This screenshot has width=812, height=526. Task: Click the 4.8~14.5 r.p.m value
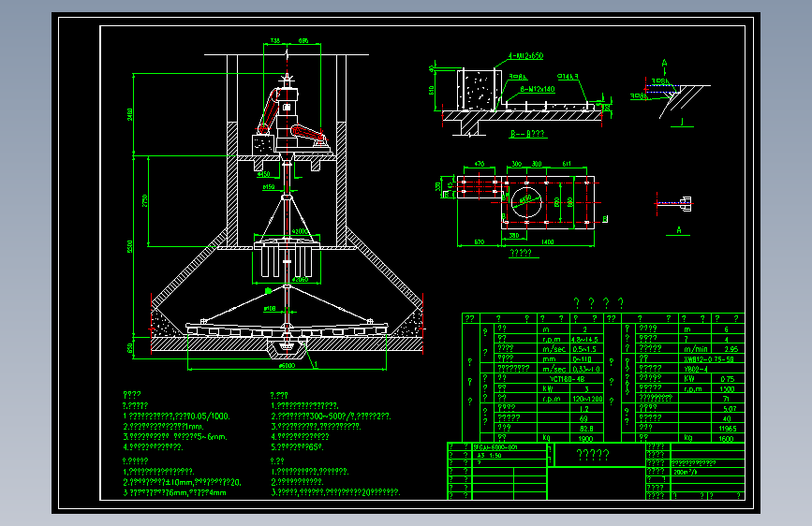click(584, 340)
